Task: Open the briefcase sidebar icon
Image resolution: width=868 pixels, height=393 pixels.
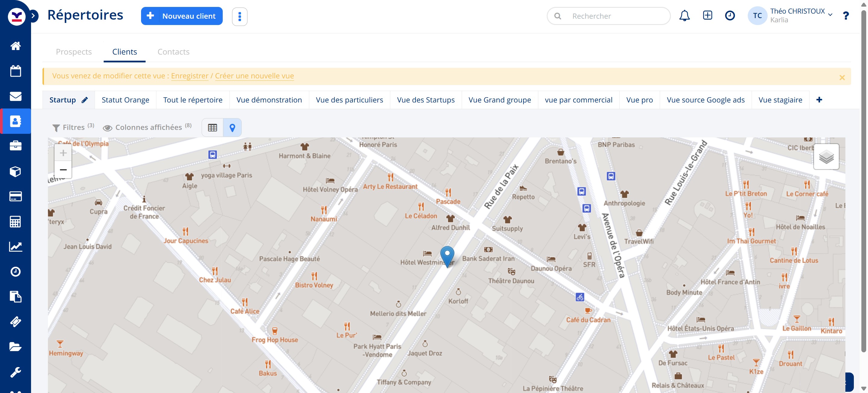Action: [x=15, y=146]
